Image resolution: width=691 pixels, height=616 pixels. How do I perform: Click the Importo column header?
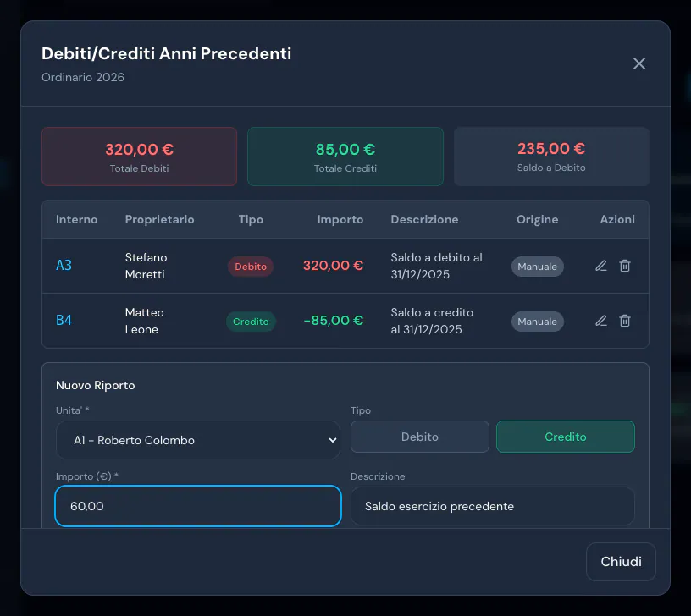[340, 219]
